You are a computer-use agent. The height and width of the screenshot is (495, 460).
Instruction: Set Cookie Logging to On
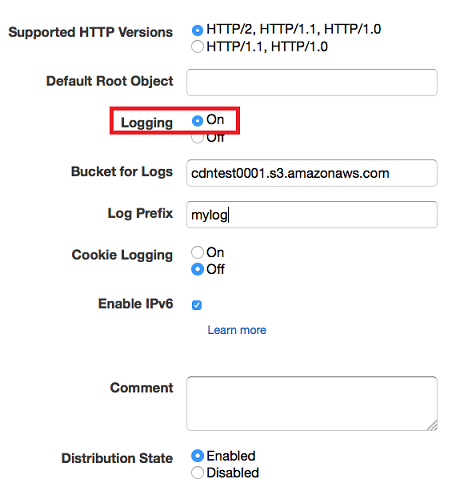[197, 252]
